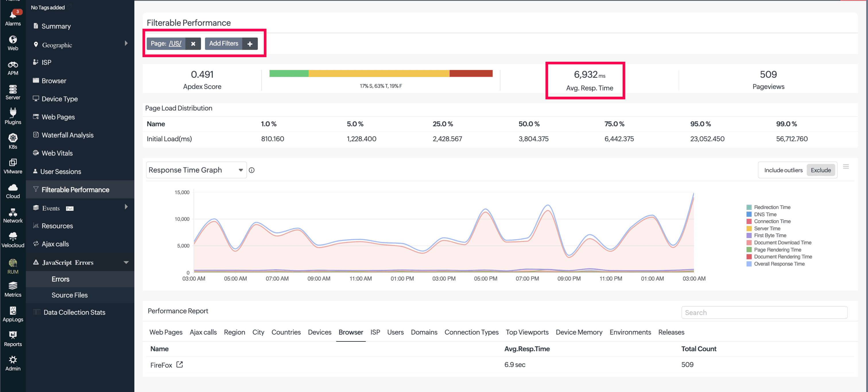Screen dimensions: 868x392
Task: Switch to the Countries tab
Action: coord(286,332)
